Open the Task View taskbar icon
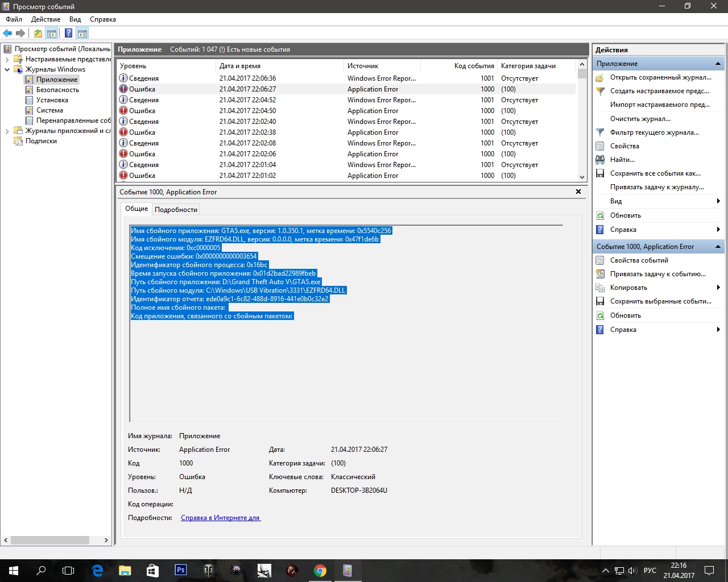728x582 pixels. coord(68,570)
